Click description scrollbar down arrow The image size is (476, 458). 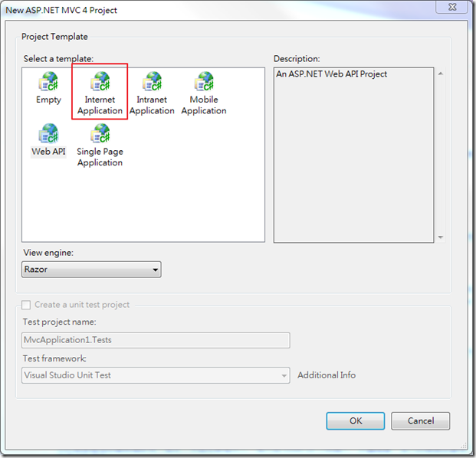[x=441, y=237]
